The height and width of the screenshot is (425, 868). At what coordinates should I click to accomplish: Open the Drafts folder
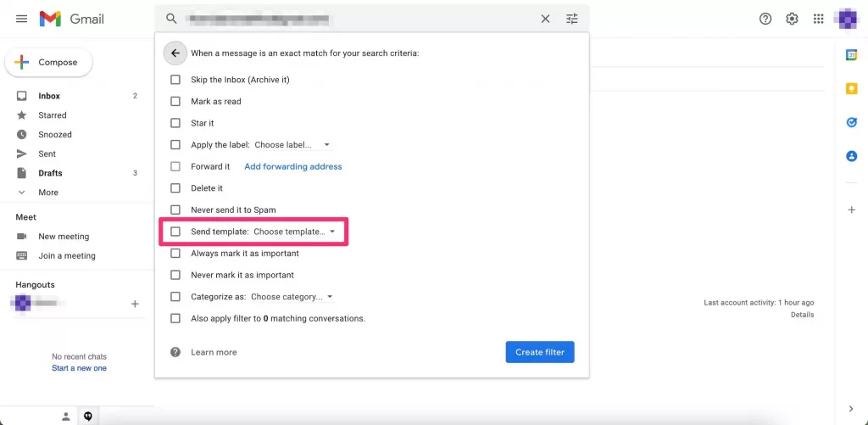pyautogui.click(x=50, y=173)
